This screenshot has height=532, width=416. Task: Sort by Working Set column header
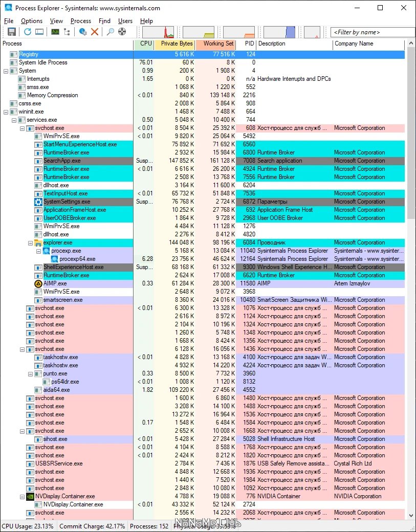215,44
